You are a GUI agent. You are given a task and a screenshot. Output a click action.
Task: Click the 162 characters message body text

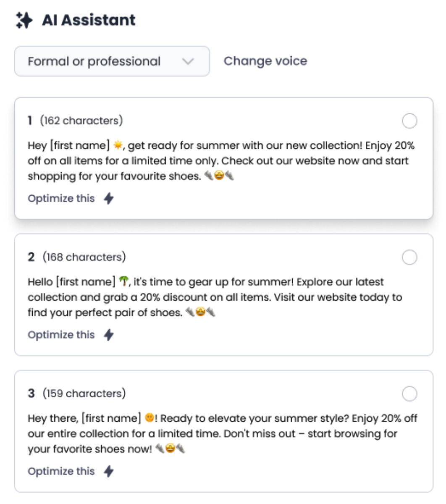click(218, 161)
